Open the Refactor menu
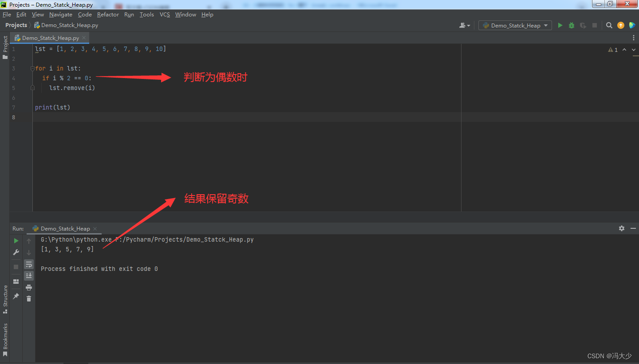639x364 pixels. 108,15
